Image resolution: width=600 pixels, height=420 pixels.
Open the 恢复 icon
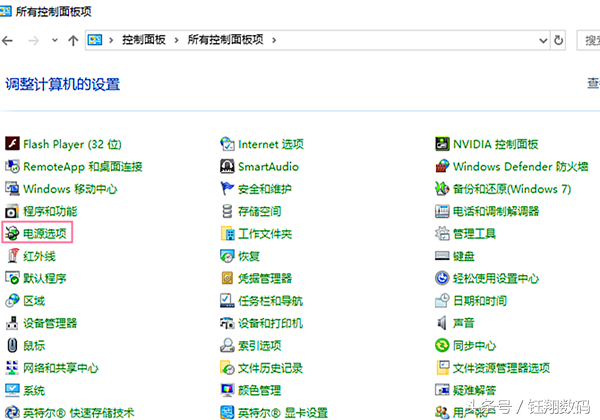coord(227,256)
